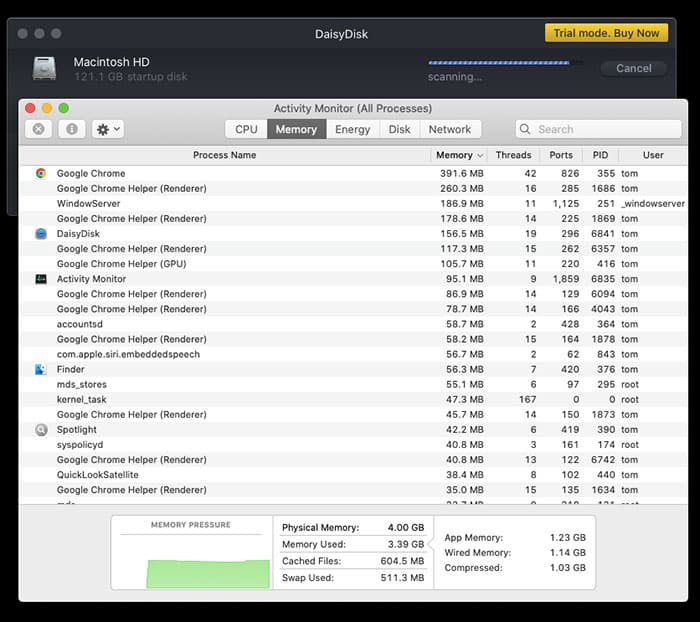Click the 391.6 MB memory value
This screenshot has height=622, width=700.
[x=462, y=173]
